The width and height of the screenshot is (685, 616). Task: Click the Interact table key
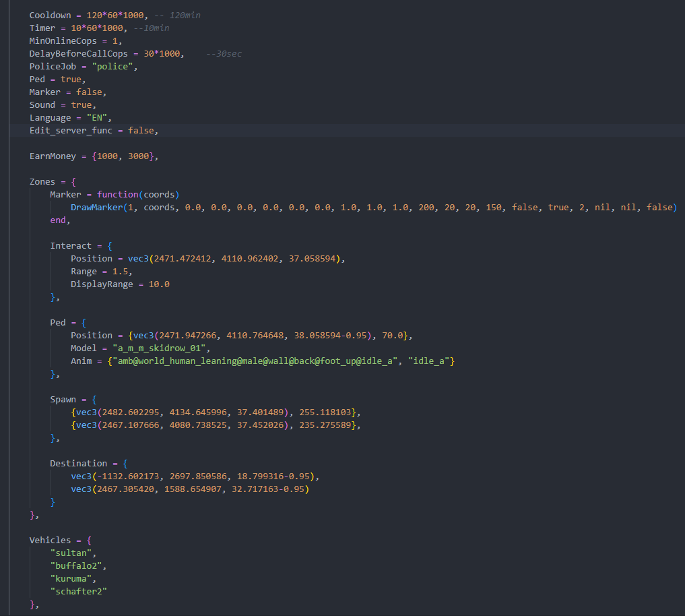tap(71, 245)
